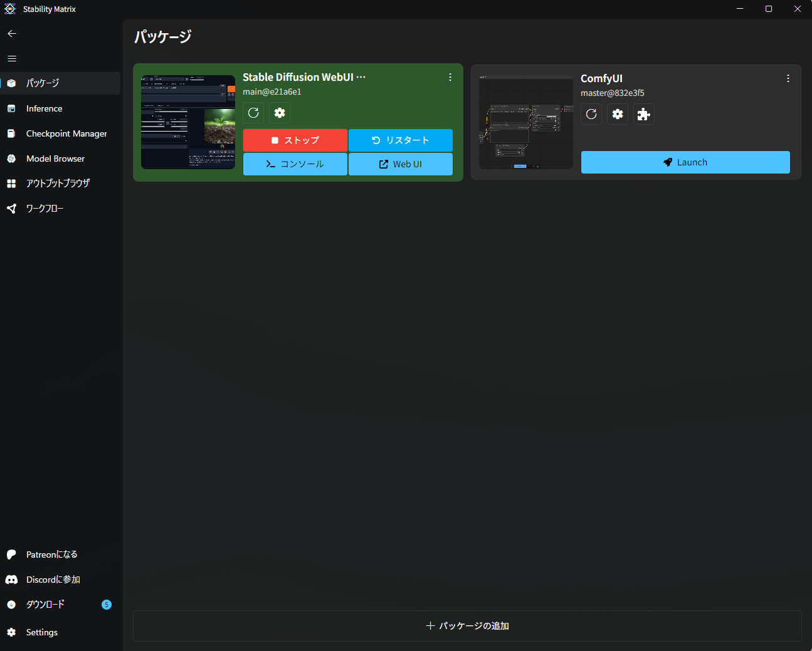The height and width of the screenshot is (651, 812).
Task: Launch ComfyUI
Action: pos(685,162)
